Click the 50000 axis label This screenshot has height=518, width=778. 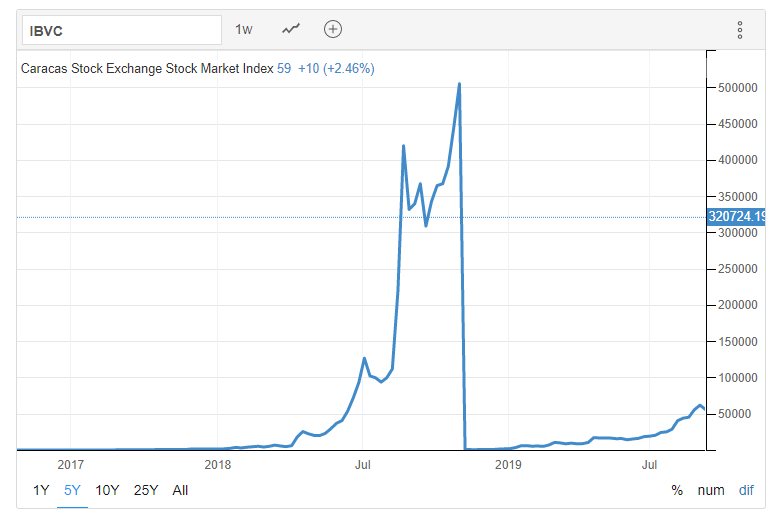point(735,414)
